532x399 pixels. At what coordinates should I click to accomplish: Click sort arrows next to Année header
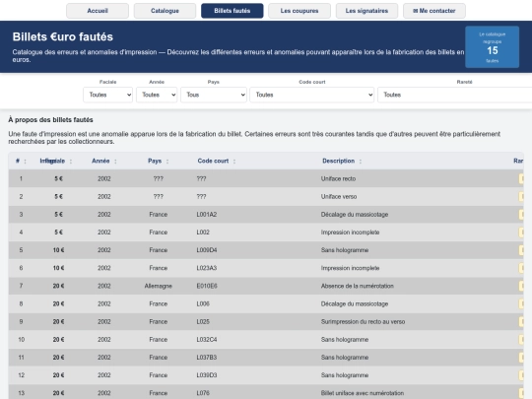[x=115, y=162]
